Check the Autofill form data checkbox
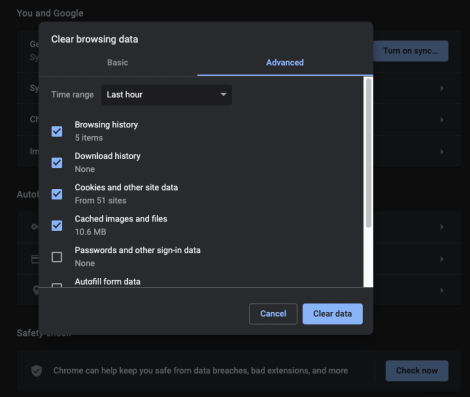This screenshot has height=397, width=470. 57,285
